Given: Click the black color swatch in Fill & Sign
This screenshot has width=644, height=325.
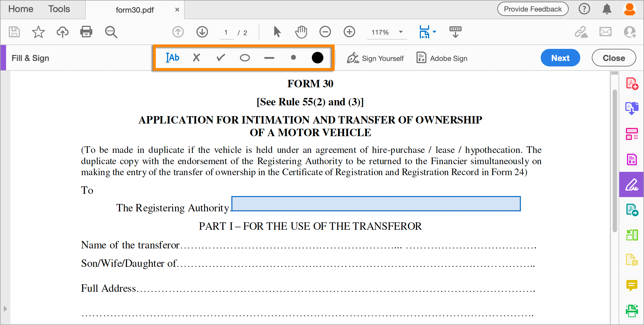Looking at the screenshot, I should [x=318, y=58].
